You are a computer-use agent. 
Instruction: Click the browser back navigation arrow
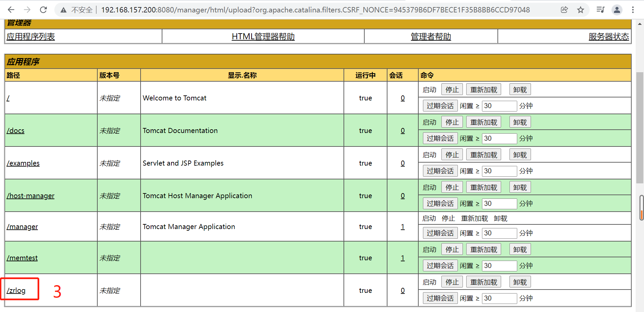click(11, 10)
